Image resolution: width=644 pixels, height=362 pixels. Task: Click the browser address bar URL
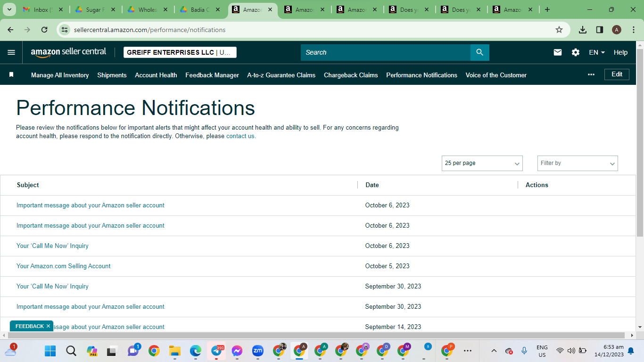coord(150,30)
